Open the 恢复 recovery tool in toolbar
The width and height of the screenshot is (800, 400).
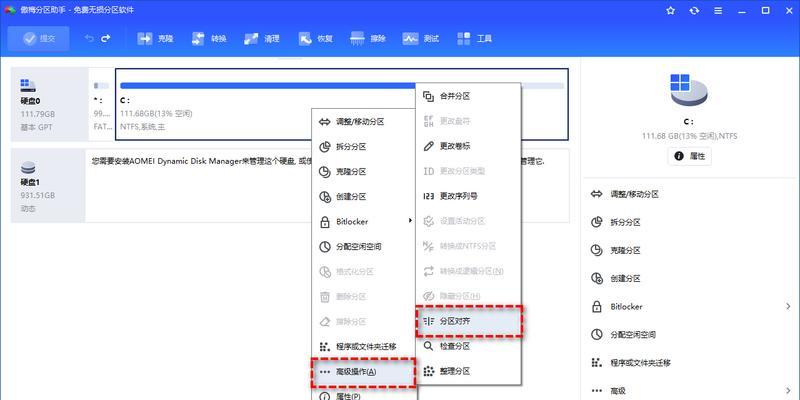coord(316,38)
